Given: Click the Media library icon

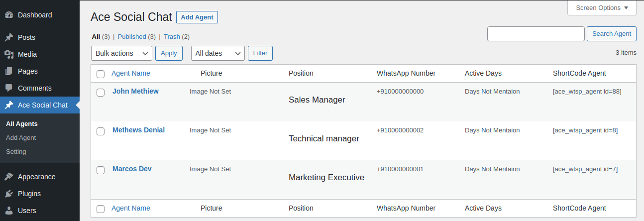Looking at the screenshot, I should tap(9, 54).
